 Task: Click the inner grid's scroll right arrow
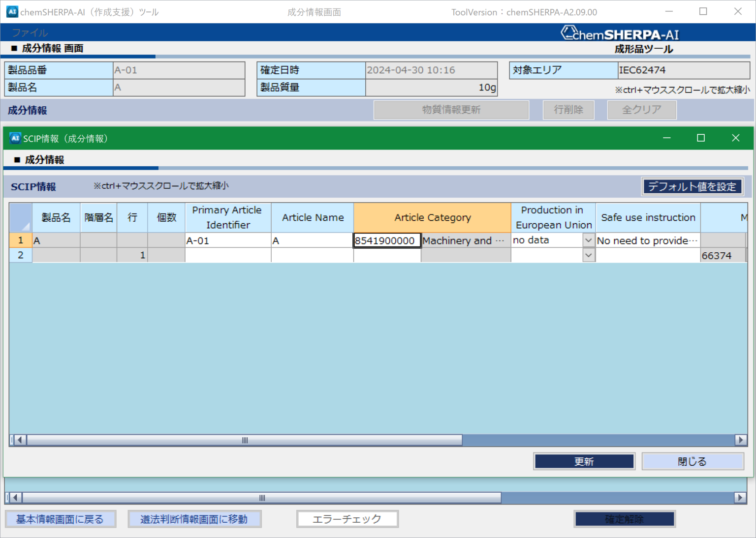pyautogui.click(x=741, y=440)
